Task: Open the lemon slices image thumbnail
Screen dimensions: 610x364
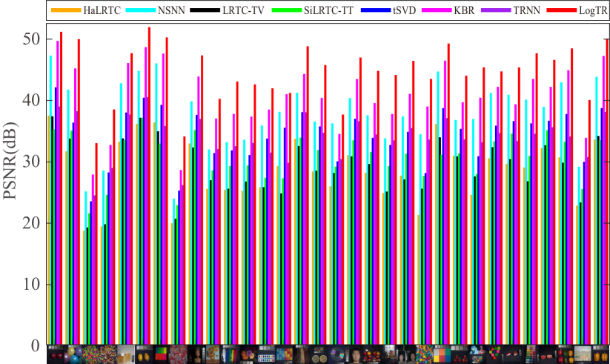Action: click(x=319, y=354)
